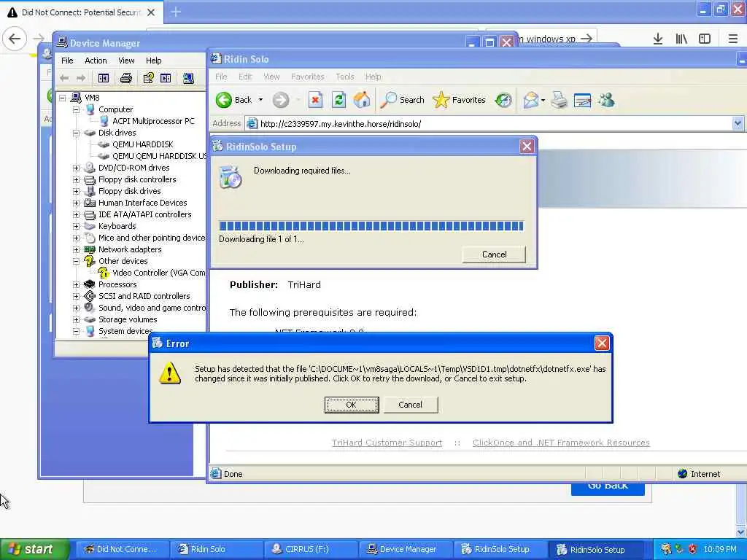Viewport: 747px width, 560px height.
Task: Click the taskbar clock 10:09 PM
Action: pyautogui.click(x=720, y=549)
